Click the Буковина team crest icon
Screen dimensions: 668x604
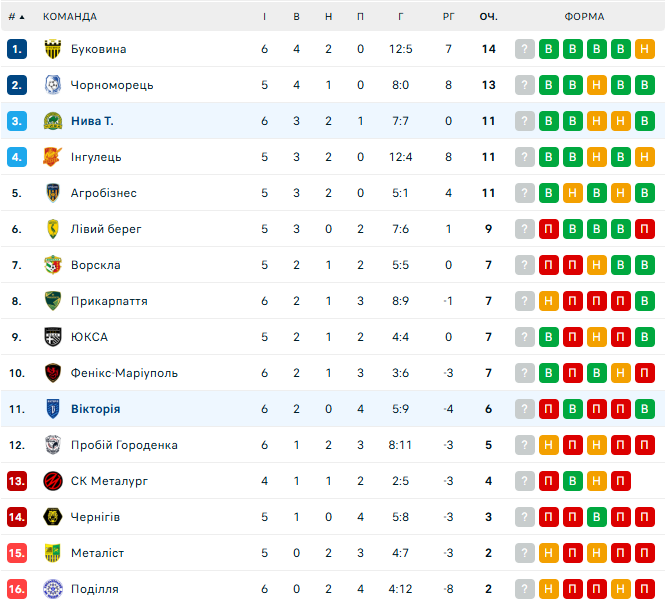pyautogui.click(x=53, y=49)
